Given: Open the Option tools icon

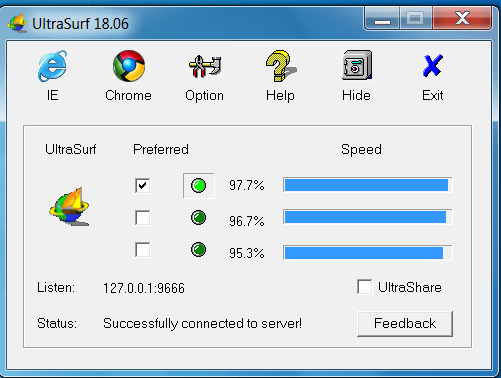Looking at the screenshot, I should click(205, 66).
